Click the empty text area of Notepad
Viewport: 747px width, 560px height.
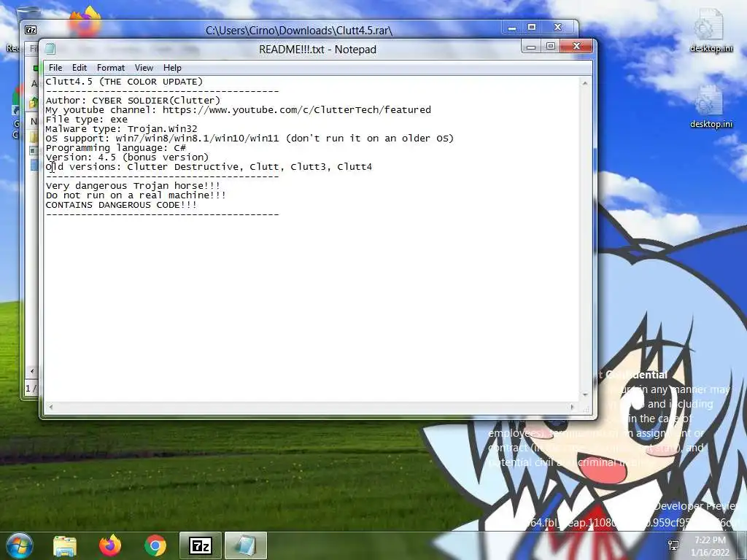312,309
